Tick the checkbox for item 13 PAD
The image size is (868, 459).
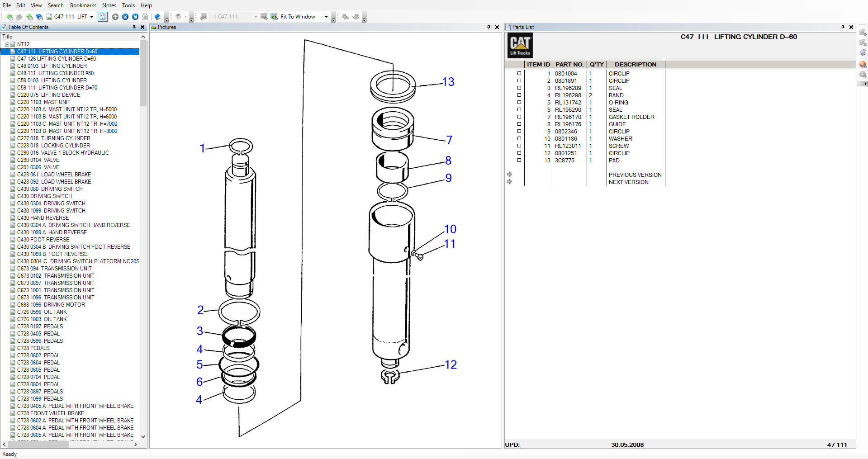(x=519, y=161)
